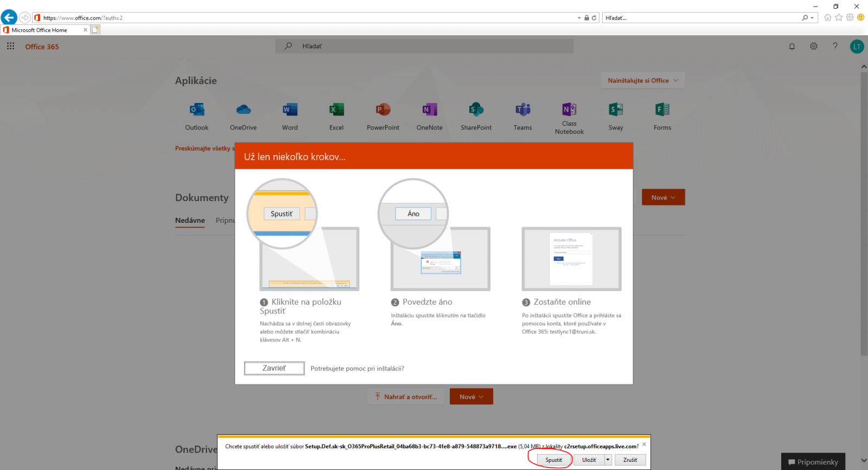
Task: Click the browser smiley feedback icon
Action: (860, 17)
